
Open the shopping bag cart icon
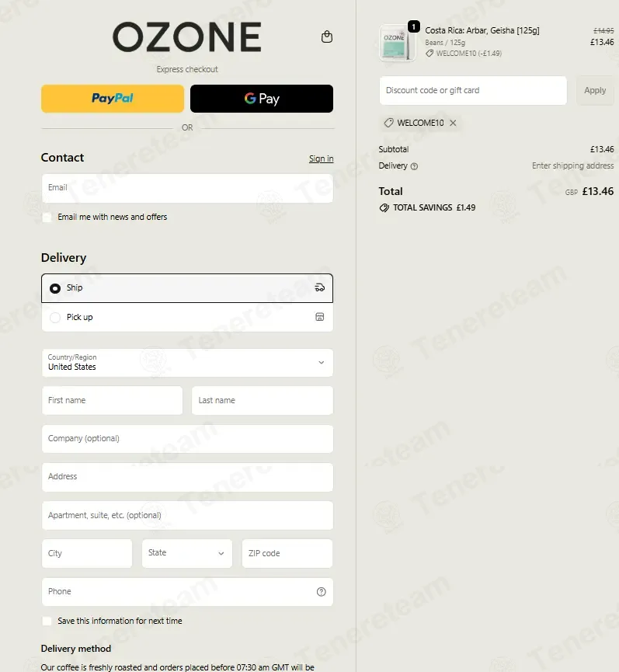327,37
